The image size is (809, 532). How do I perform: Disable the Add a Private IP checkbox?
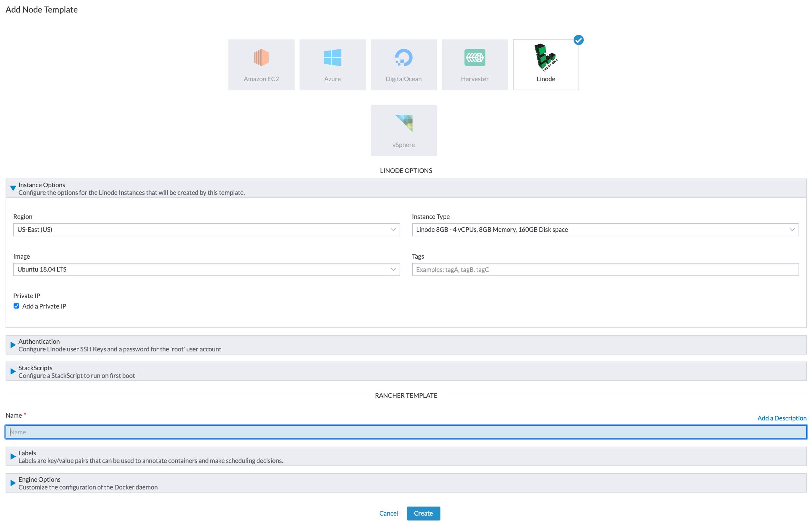coord(16,306)
